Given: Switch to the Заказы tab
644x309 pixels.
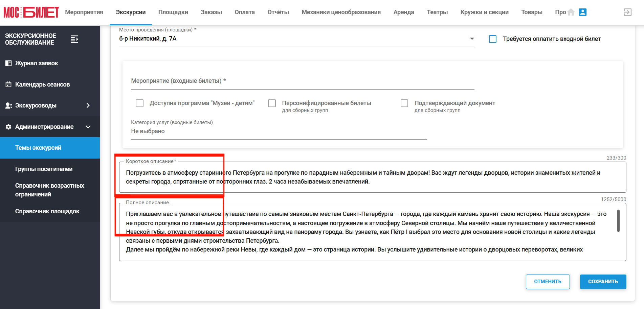Looking at the screenshot, I should coord(211,12).
